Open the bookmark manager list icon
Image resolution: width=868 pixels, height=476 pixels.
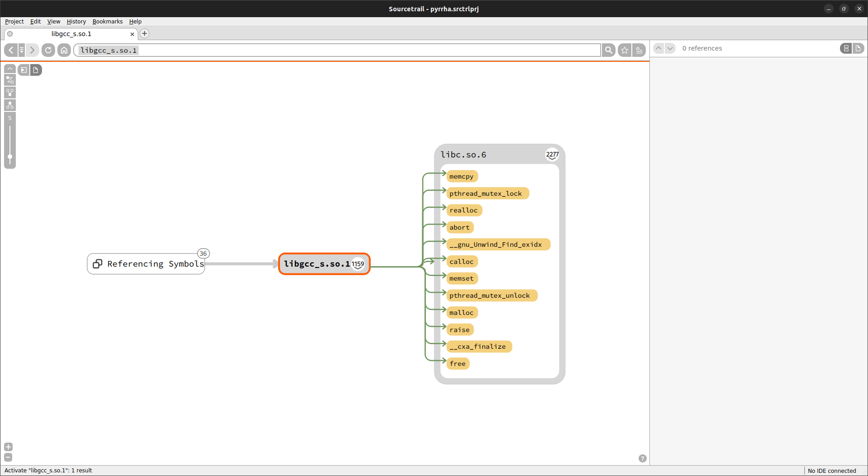coord(639,50)
